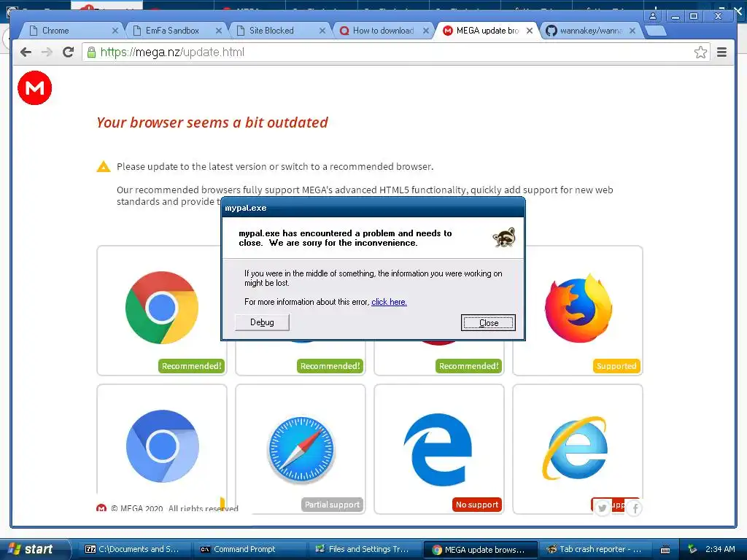Screen dimensions: 747x560
Task: Click 'Your browser seems a bit outdated' heading
Action: (212, 122)
